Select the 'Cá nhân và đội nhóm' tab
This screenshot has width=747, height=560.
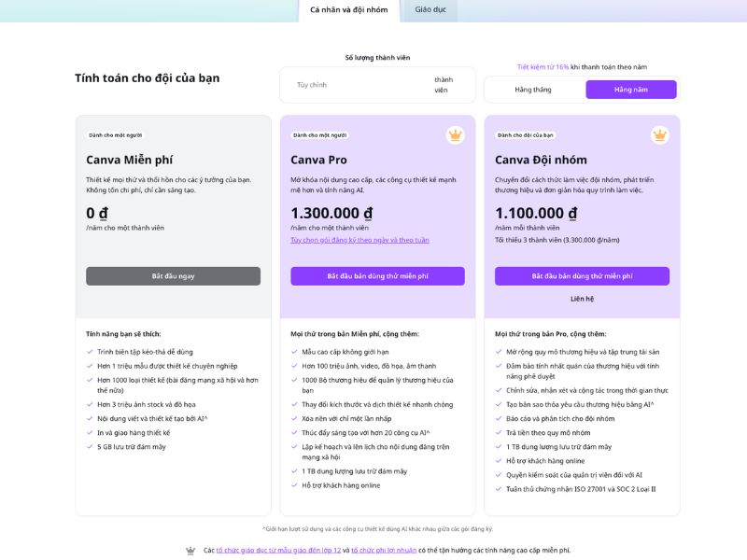tap(348, 10)
